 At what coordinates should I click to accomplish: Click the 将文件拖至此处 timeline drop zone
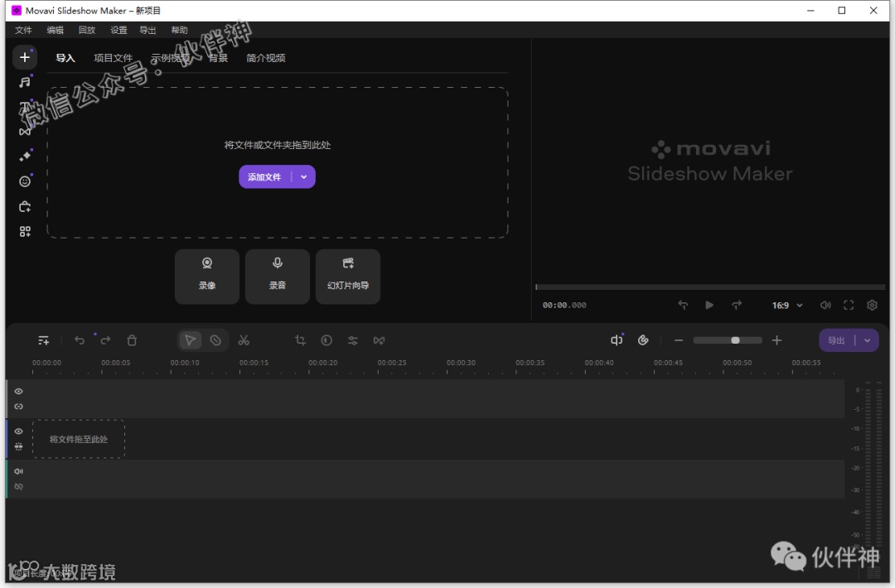[79, 439]
